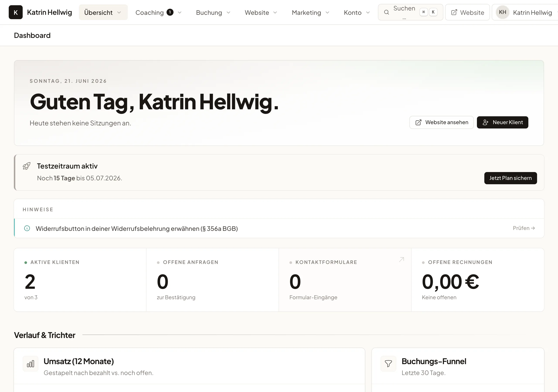558x392 pixels.
Task: Click the Suchen search field
Action: tap(410, 12)
